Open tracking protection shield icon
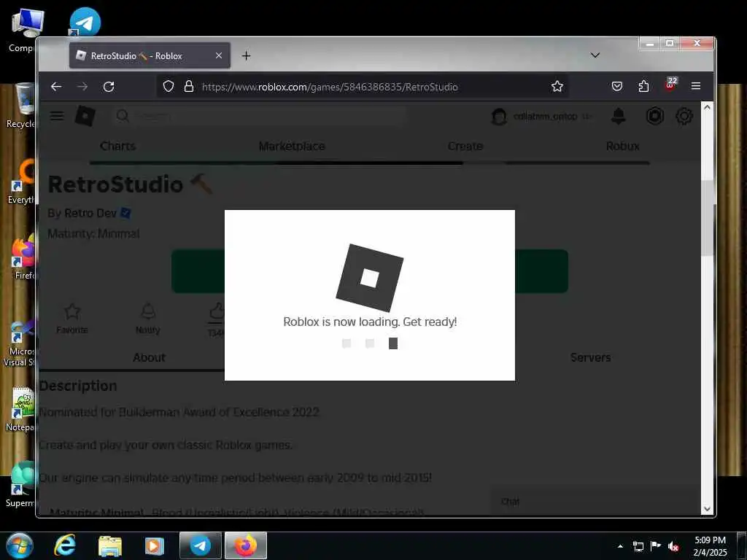The height and width of the screenshot is (560, 747). tap(169, 87)
